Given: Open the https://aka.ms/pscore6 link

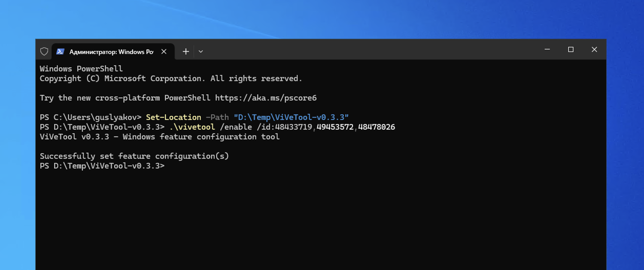Looking at the screenshot, I should [266, 98].
